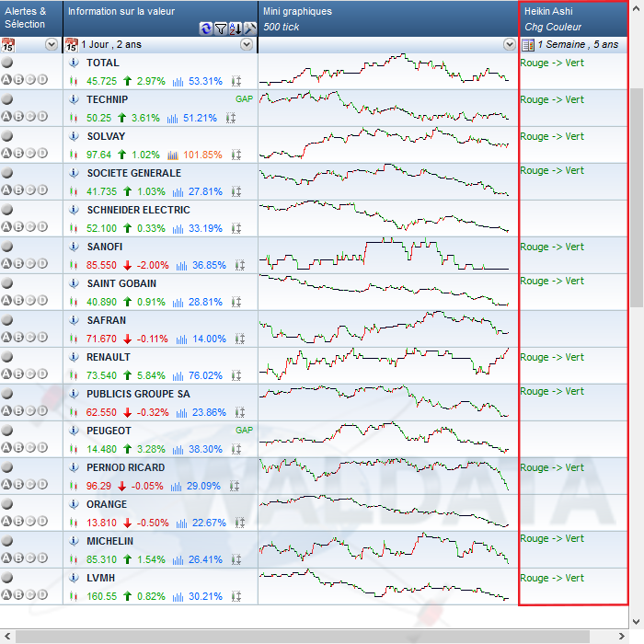
Task: Open the info icon for TECHNIP
Action: (74, 99)
